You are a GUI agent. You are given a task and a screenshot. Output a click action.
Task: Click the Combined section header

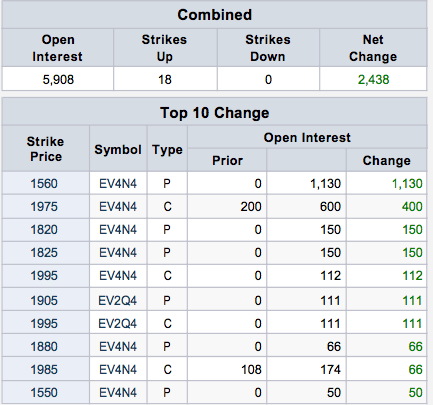point(214,15)
